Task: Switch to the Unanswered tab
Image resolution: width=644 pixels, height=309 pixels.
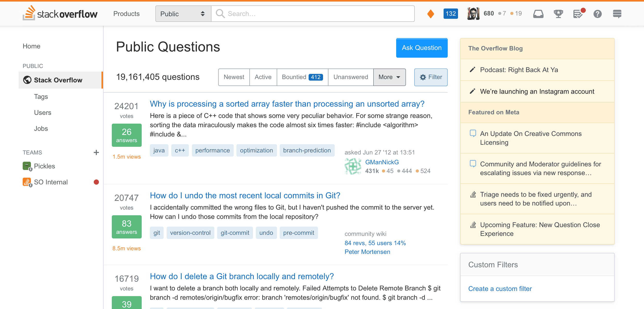Action: 350,77
